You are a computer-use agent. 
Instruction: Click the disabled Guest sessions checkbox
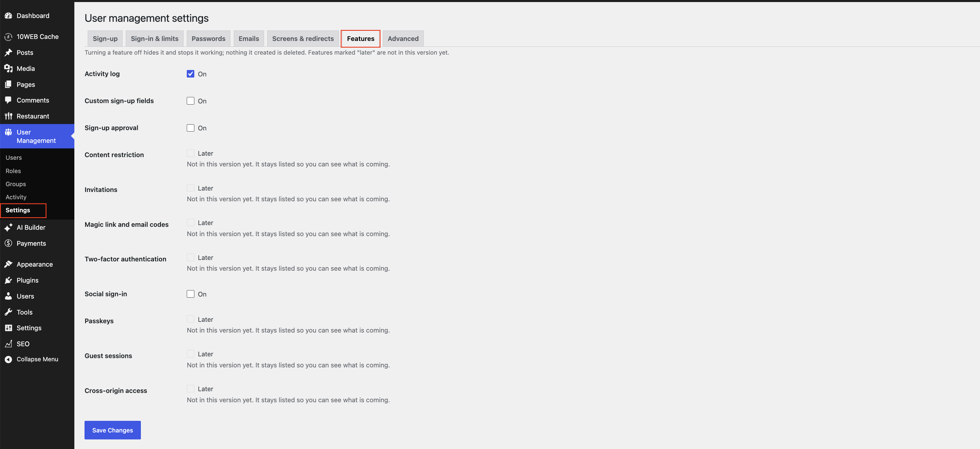coord(191,354)
